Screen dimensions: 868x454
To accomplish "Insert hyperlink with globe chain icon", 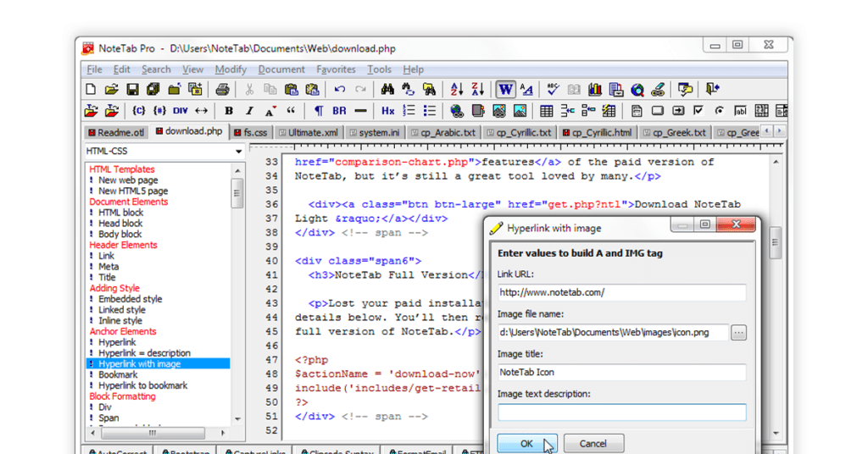I will coord(457,111).
